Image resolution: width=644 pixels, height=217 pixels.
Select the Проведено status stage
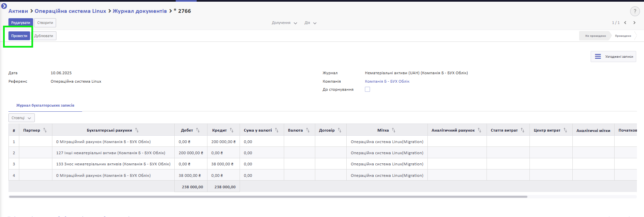click(623, 36)
